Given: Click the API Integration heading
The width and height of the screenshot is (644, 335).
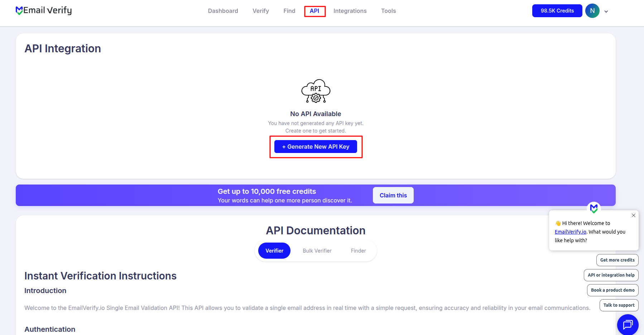Looking at the screenshot, I should point(63,48).
